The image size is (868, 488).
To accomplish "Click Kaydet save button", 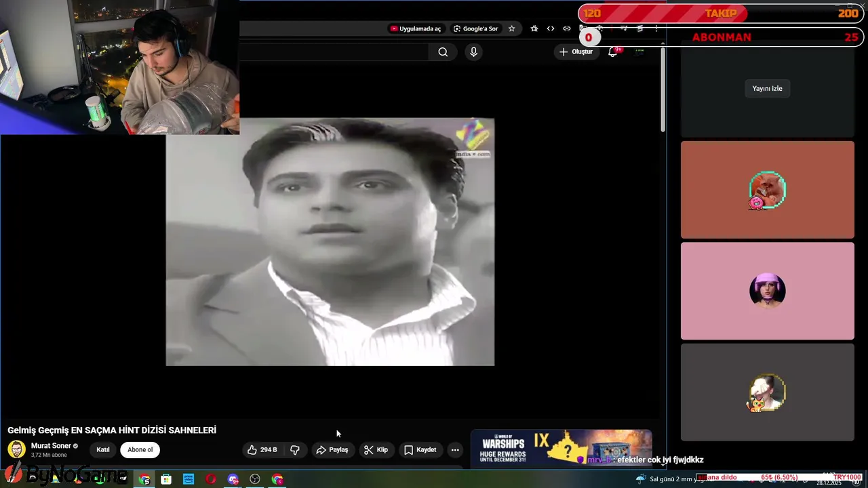I will point(420,450).
